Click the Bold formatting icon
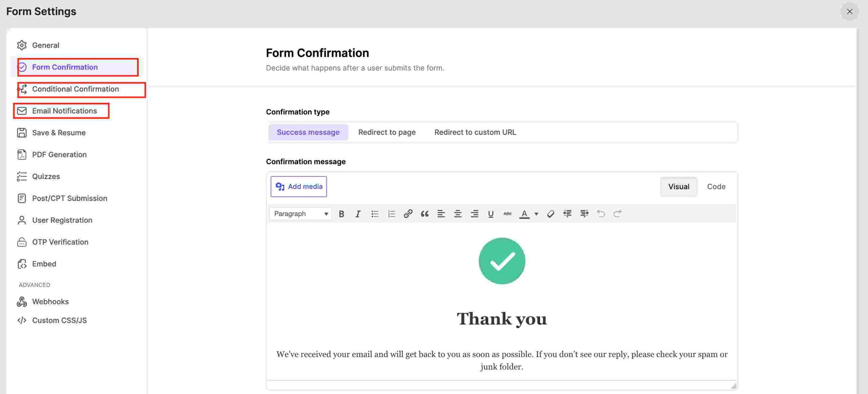 point(341,214)
